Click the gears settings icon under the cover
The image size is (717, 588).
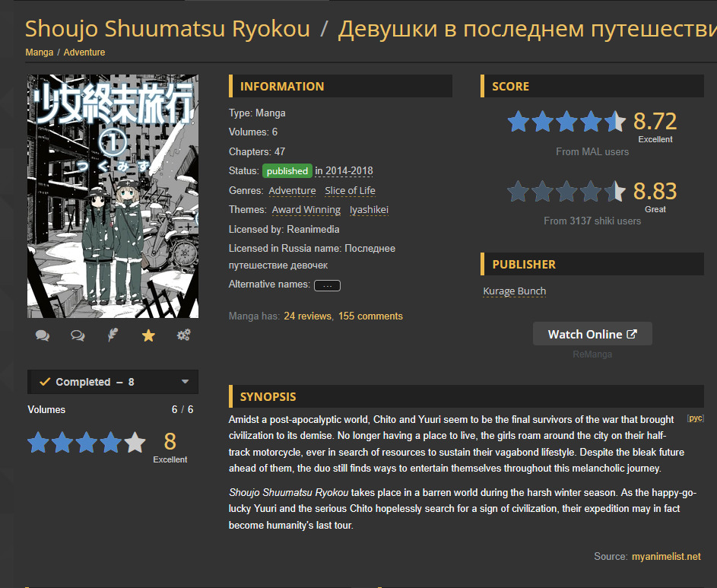point(184,335)
